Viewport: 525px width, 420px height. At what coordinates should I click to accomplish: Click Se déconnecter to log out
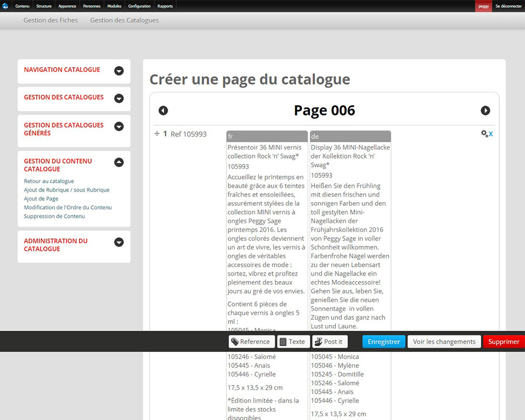(x=509, y=6)
